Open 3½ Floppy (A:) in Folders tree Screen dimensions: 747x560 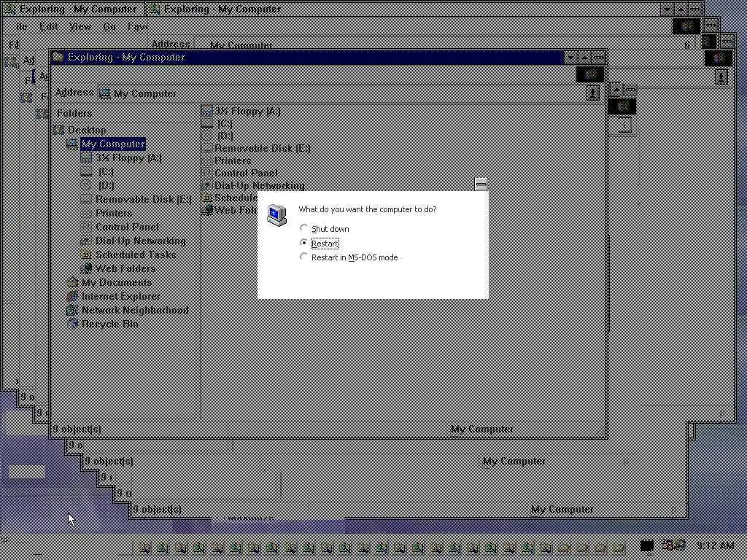[128, 157]
